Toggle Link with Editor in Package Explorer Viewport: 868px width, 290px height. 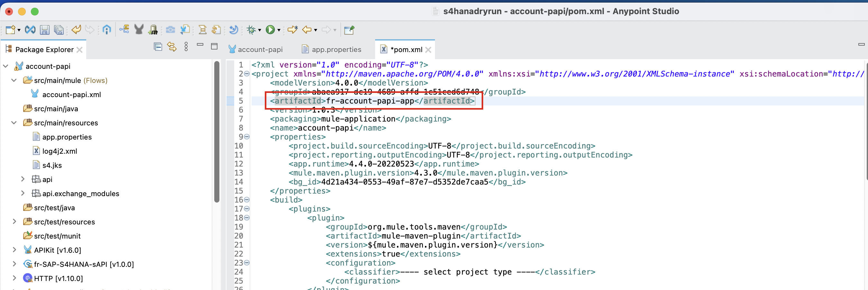(172, 47)
